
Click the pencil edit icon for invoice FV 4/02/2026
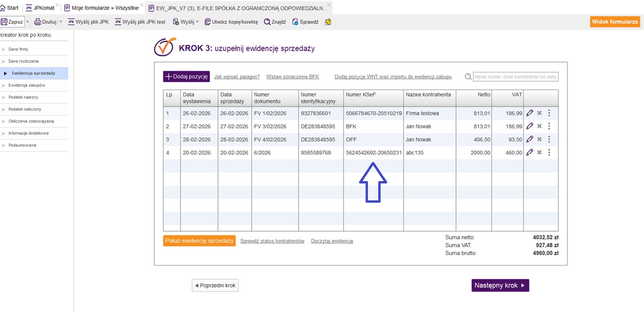(530, 139)
